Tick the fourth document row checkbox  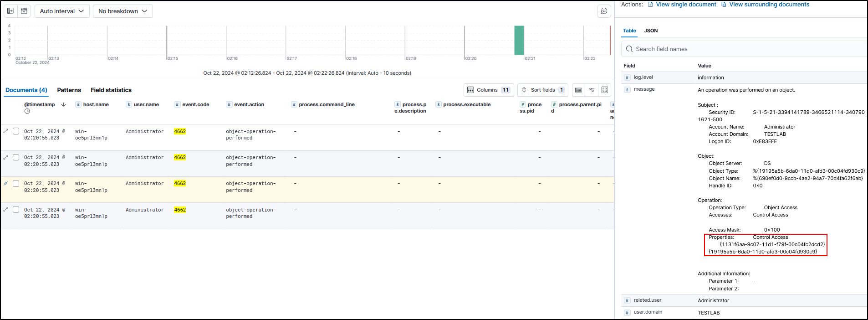point(16,210)
